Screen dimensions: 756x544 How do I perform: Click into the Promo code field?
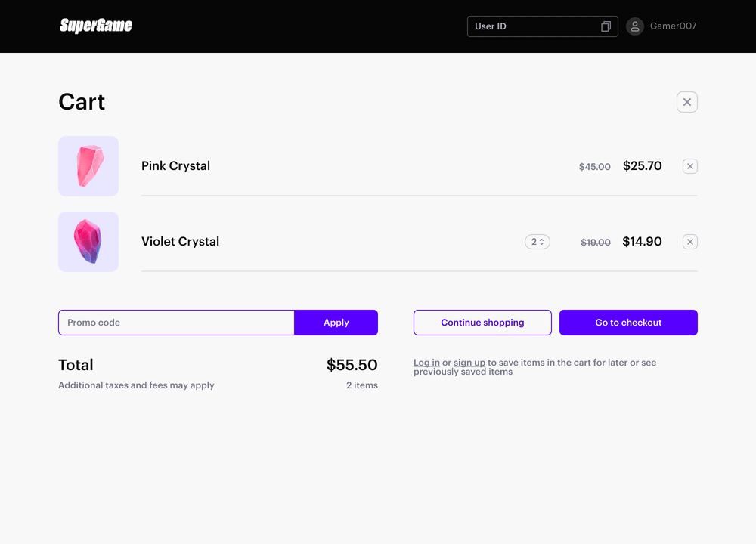(176, 323)
